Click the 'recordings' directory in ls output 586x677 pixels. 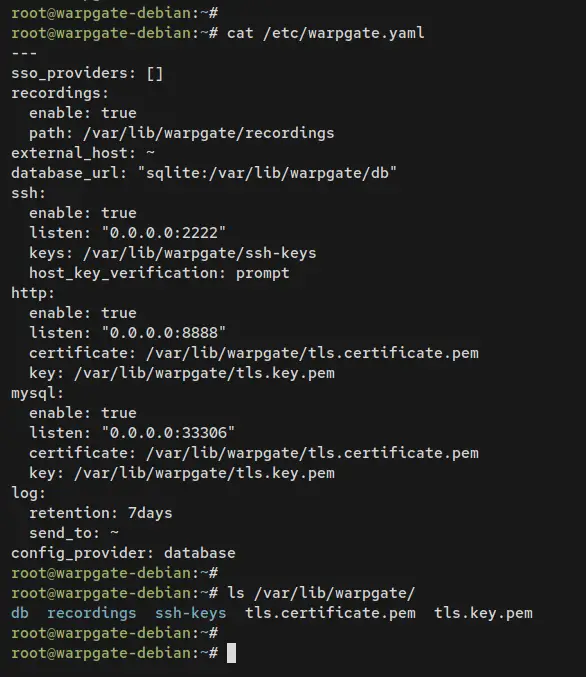point(92,613)
